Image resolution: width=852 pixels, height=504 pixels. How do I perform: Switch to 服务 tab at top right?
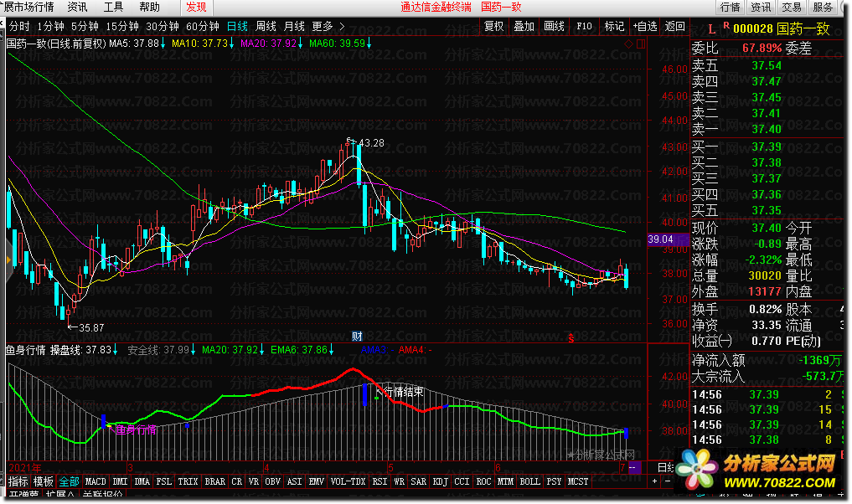click(x=822, y=7)
